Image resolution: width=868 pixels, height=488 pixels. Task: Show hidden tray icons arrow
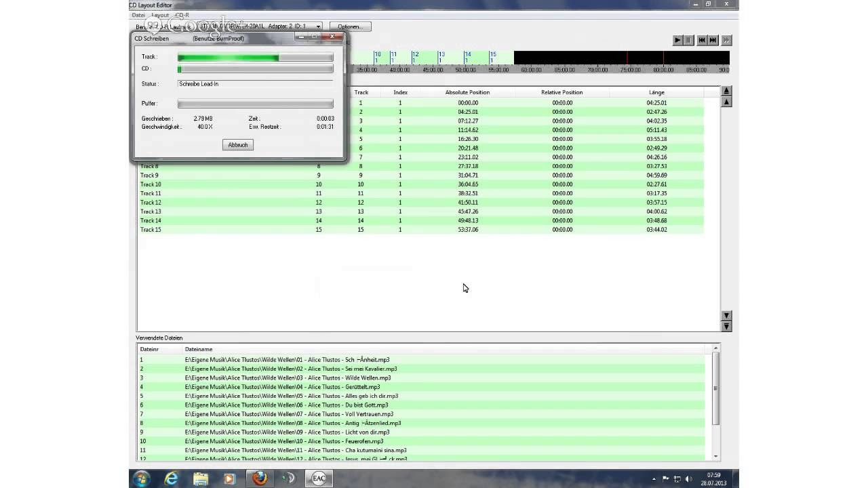pos(655,479)
